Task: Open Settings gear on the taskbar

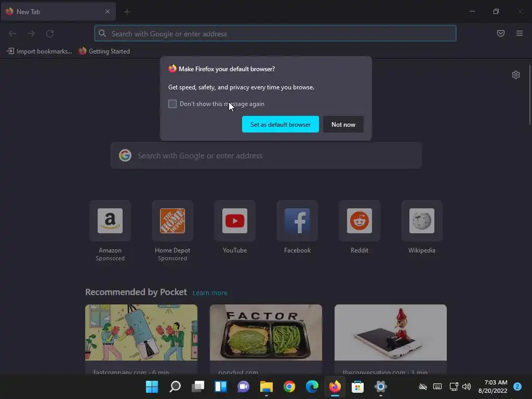Action: coord(381,387)
